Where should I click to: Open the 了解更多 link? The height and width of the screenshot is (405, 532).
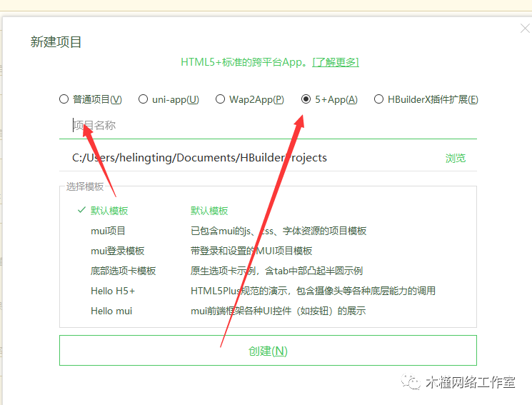pyautogui.click(x=336, y=62)
